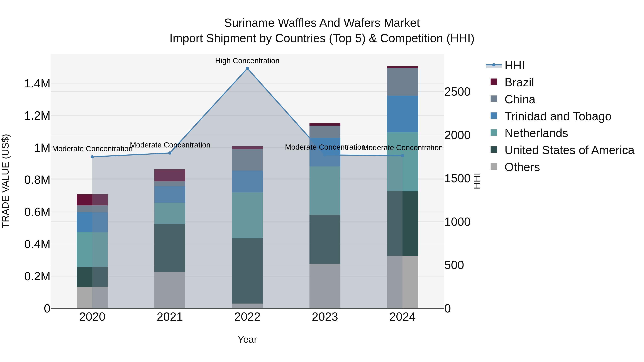644x362 pixels.
Task: Select the China segment of 2024 bar
Action: (x=402, y=82)
